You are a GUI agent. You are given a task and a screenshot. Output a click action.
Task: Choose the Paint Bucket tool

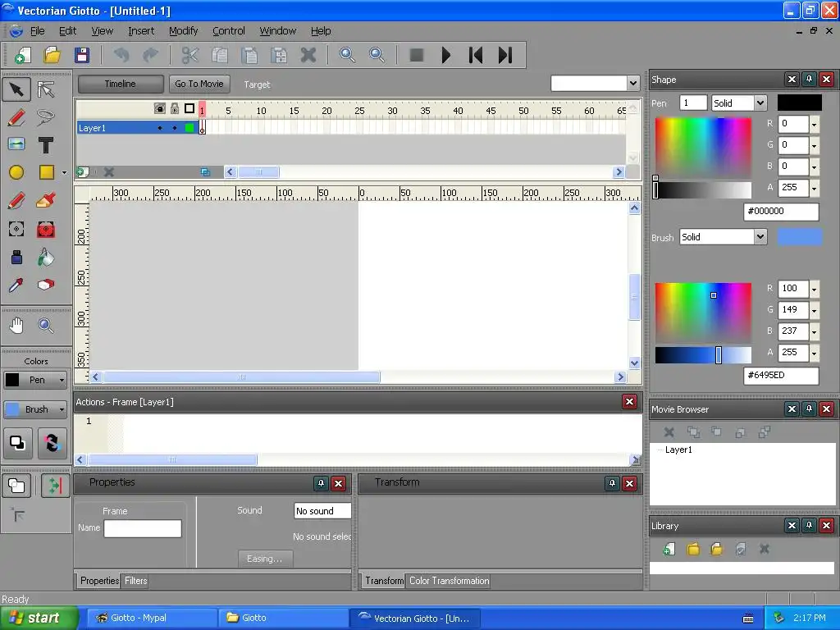[x=46, y=258]
